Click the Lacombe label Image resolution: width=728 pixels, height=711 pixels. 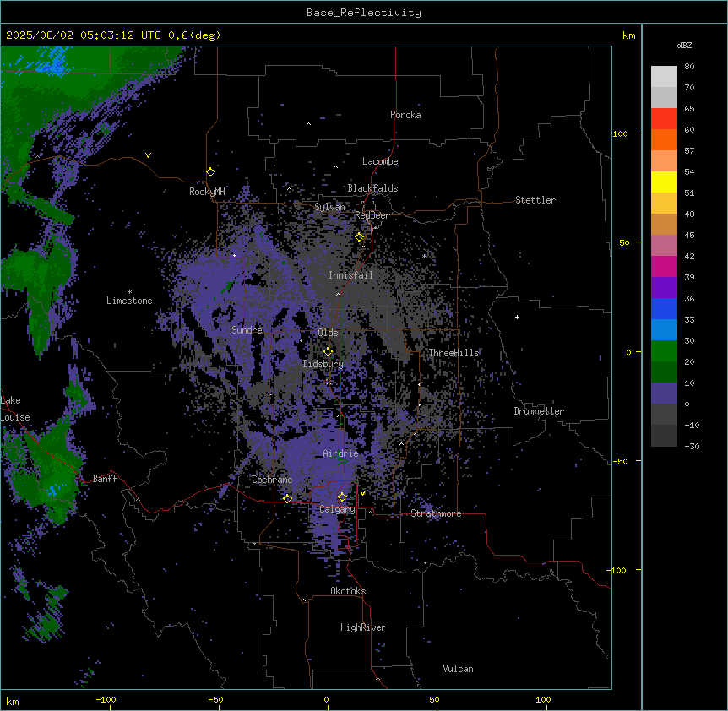380,161
